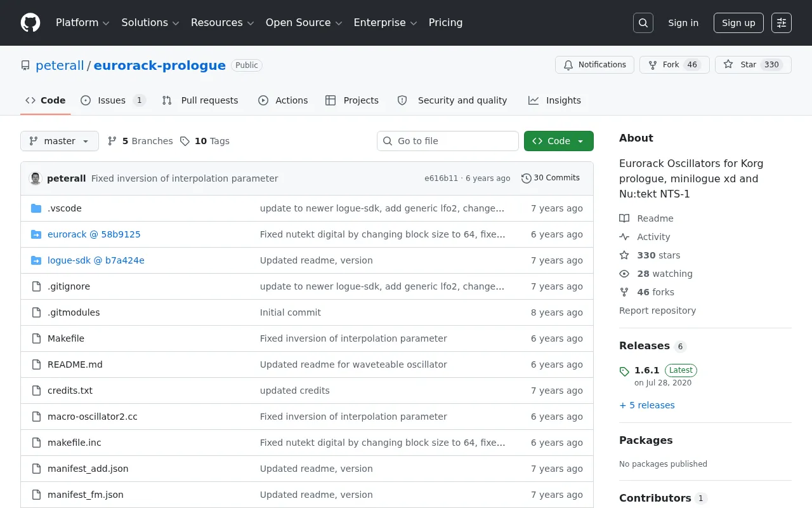Click the peterall avatar in commit bar

click(36, 178)
